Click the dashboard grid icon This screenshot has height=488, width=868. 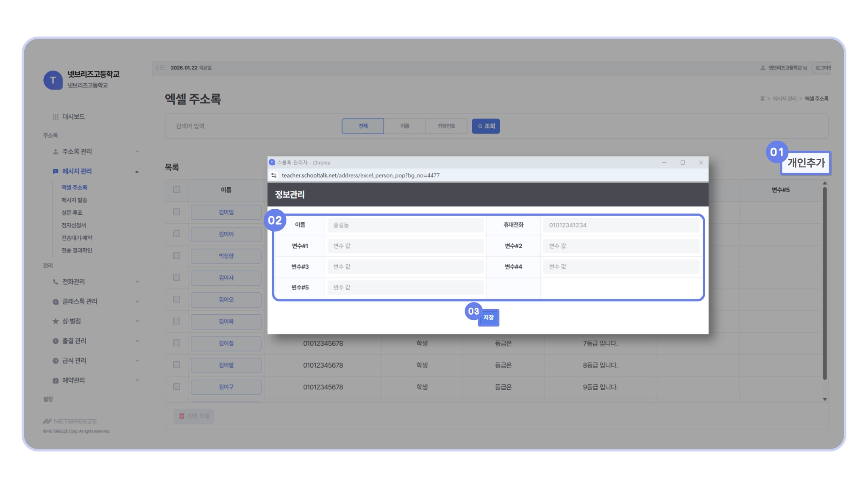[56, 116]
